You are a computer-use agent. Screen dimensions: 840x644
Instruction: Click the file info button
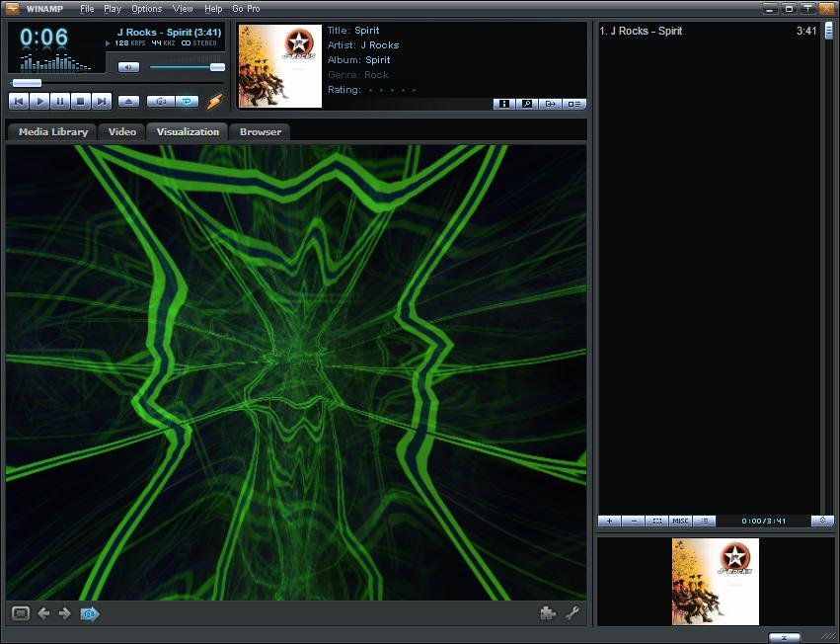(503, 104)
